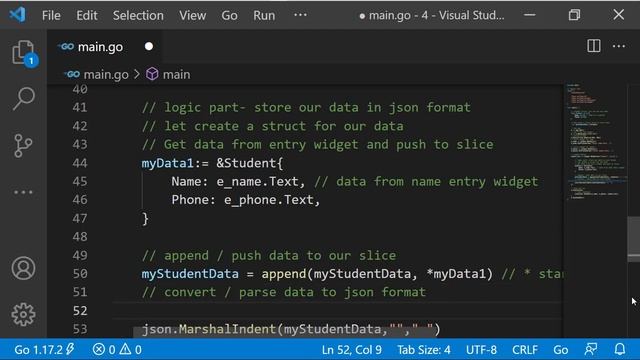Viewport: 640px width, 360px height.
Task: Open the notifications bell in status bar
Action: click(x=620, y=349)
